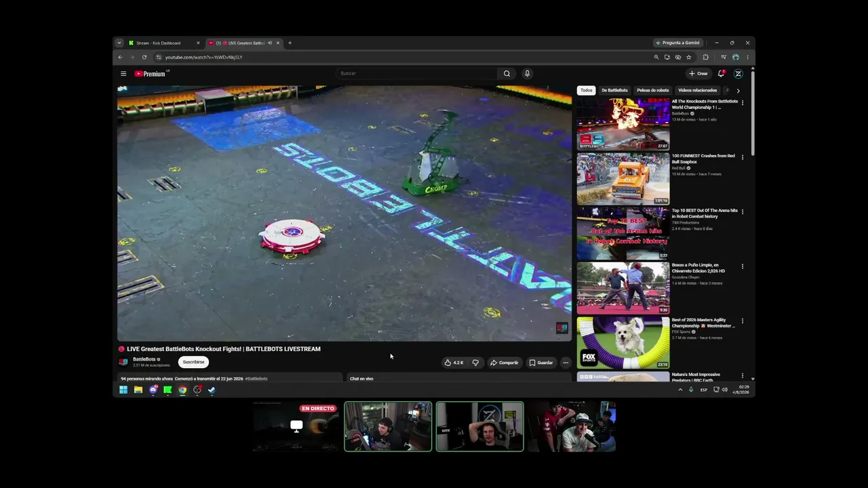The width and height of the screenshot is (868, 488).
Task: Open options for 100 FUNNIEST Crashes video
Action: [x=743, y=157]
